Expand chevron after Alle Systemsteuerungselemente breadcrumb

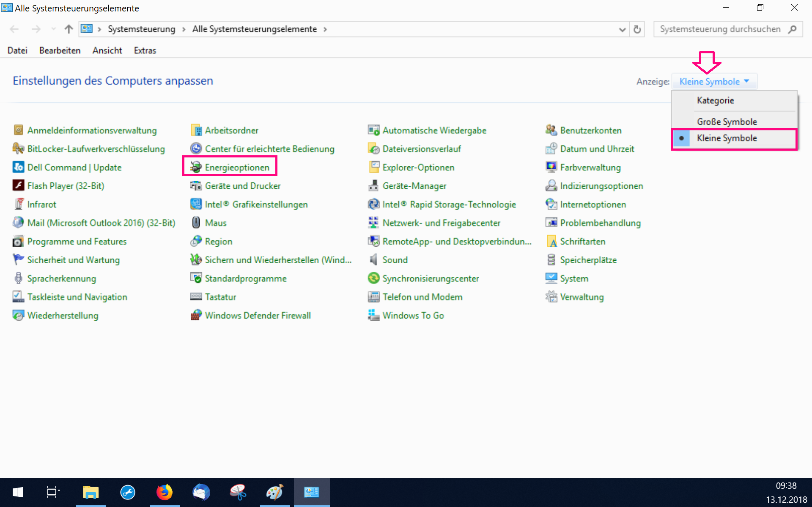coord(325,29)
